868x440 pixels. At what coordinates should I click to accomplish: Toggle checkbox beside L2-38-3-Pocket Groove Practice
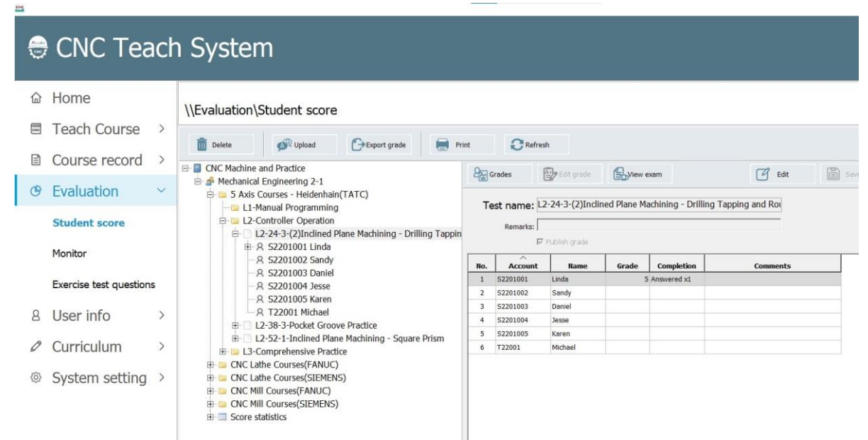pos(247,325)
